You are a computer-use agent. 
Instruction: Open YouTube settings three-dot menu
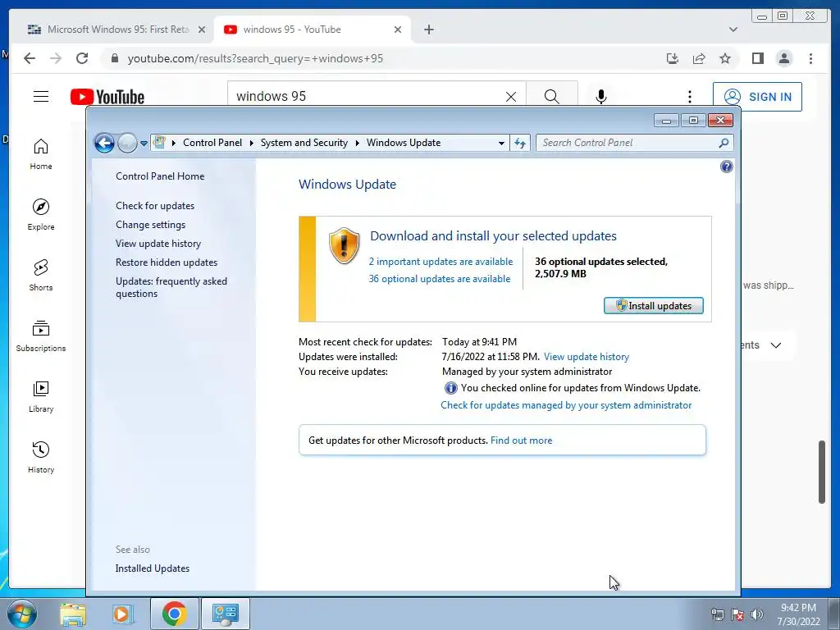(x=689, y=97)
